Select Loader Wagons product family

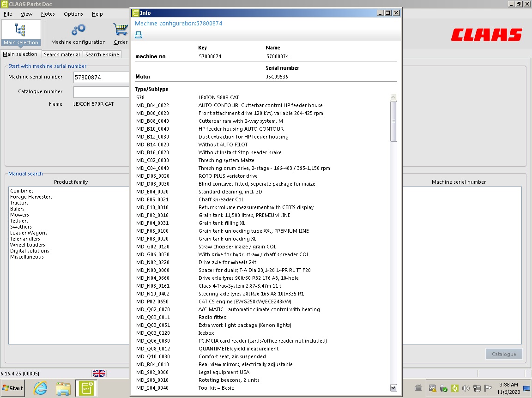click(29, 233)
